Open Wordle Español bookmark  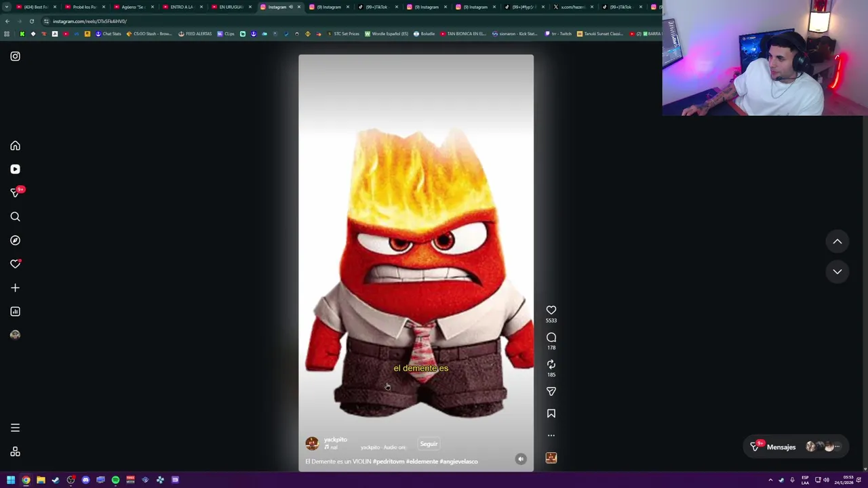(387, 34)
